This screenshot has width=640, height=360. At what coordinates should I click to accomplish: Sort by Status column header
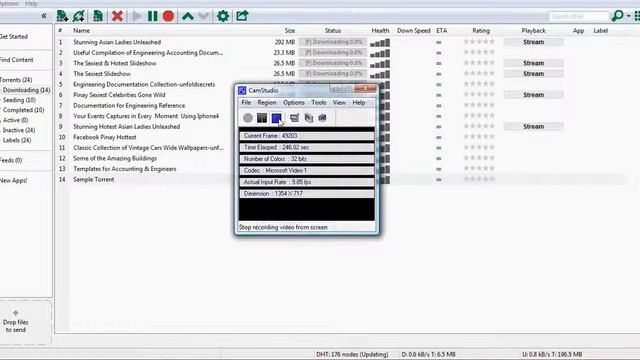[333, 31]
